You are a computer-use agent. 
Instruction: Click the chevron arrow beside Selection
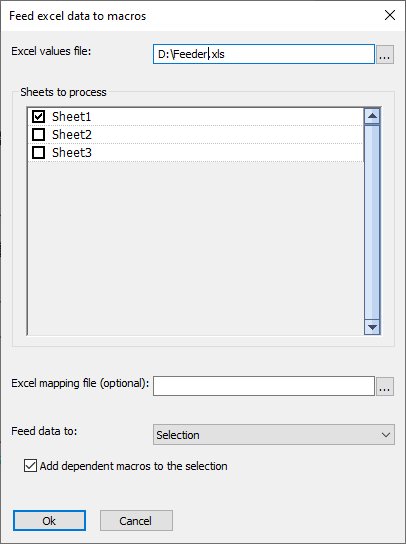[386, 435]
